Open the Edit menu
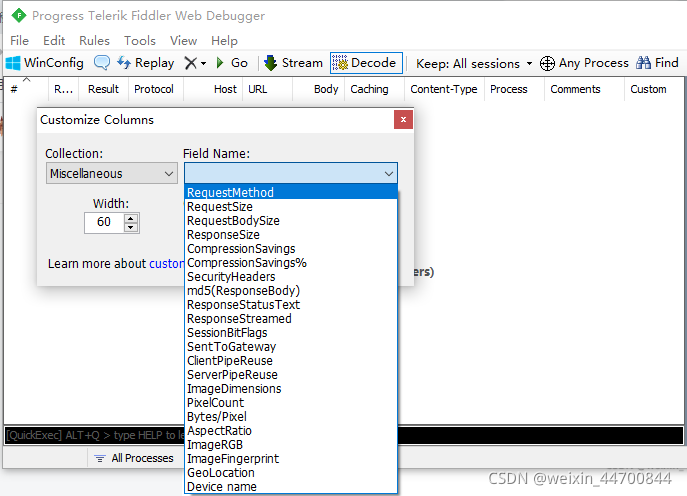This screenshot has width=687, height=496. coord(54,41)
